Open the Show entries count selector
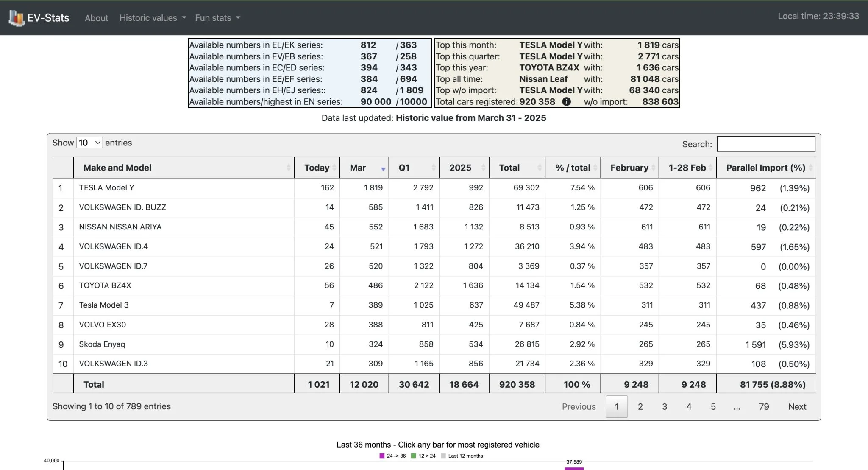 click(x=89, y=143)
